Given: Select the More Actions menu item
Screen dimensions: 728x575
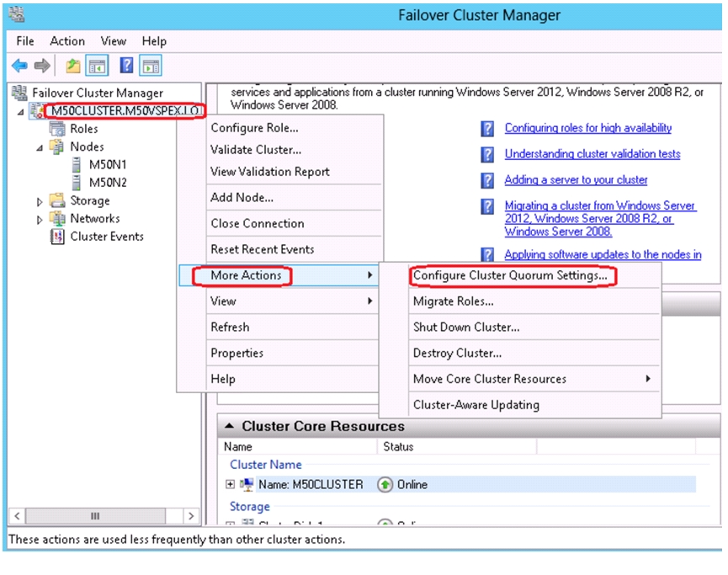Looking at the screenshot, I should [279, 275].
